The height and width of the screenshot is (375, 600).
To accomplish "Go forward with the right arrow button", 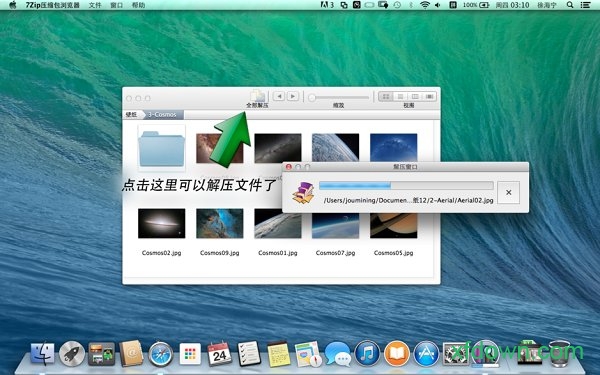I will (x=293, y=96).
